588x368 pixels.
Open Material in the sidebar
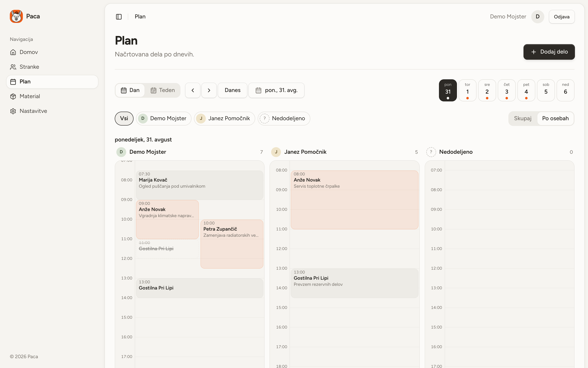(52, 96)
